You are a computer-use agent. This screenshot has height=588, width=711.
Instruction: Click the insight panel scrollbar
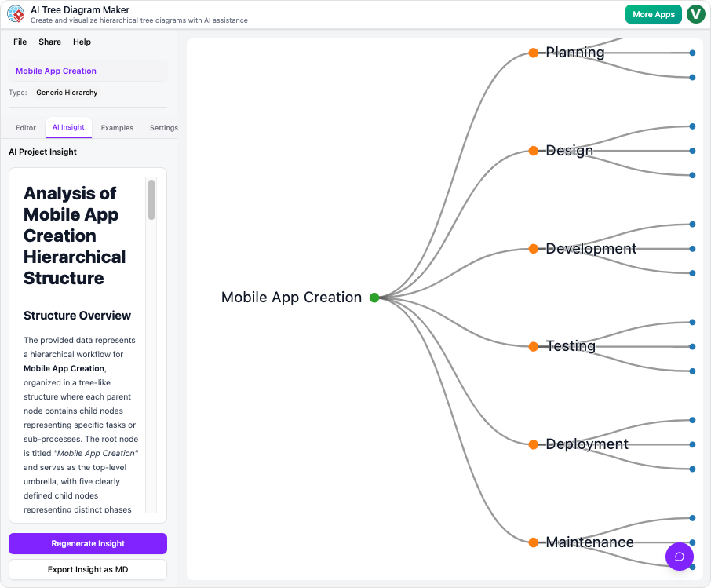coord(151,199)
